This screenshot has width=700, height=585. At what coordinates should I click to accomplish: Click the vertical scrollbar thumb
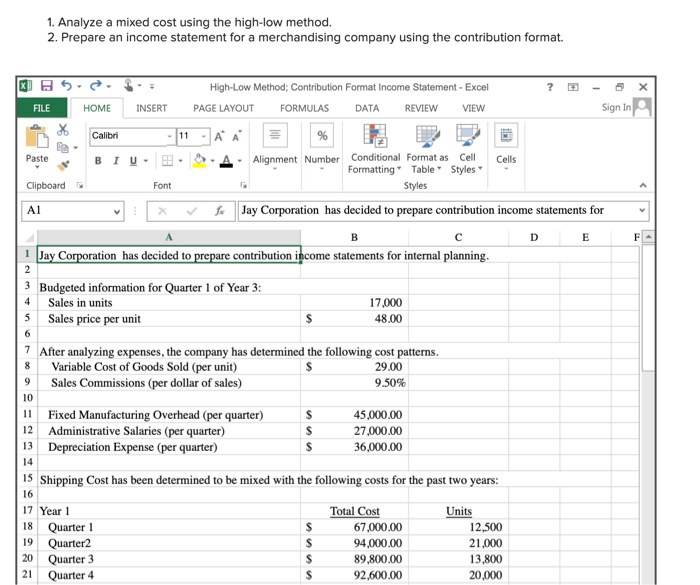(x=648, y=307)
